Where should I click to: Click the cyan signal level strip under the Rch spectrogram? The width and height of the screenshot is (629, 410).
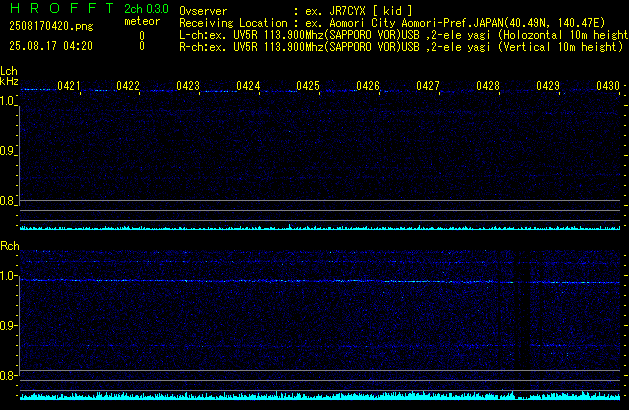pos(320,396)
